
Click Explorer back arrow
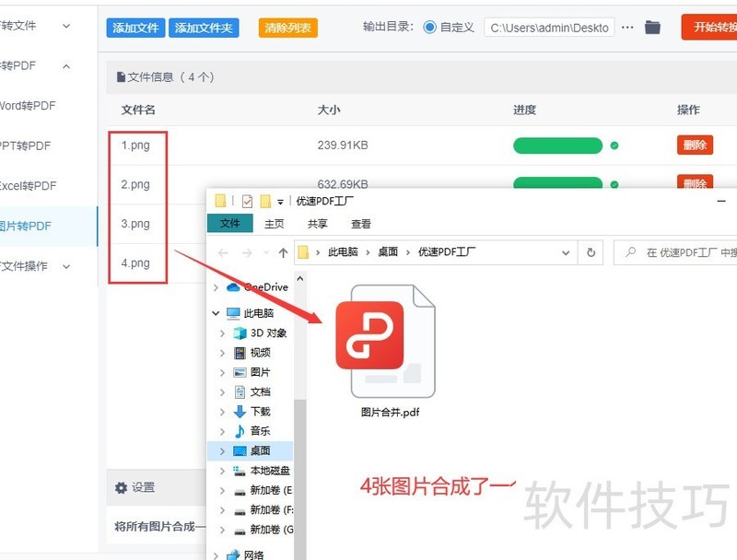pos(223,252)
